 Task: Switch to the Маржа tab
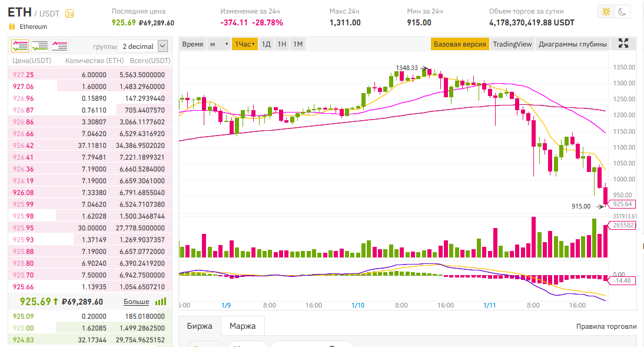tap(243, 326)
